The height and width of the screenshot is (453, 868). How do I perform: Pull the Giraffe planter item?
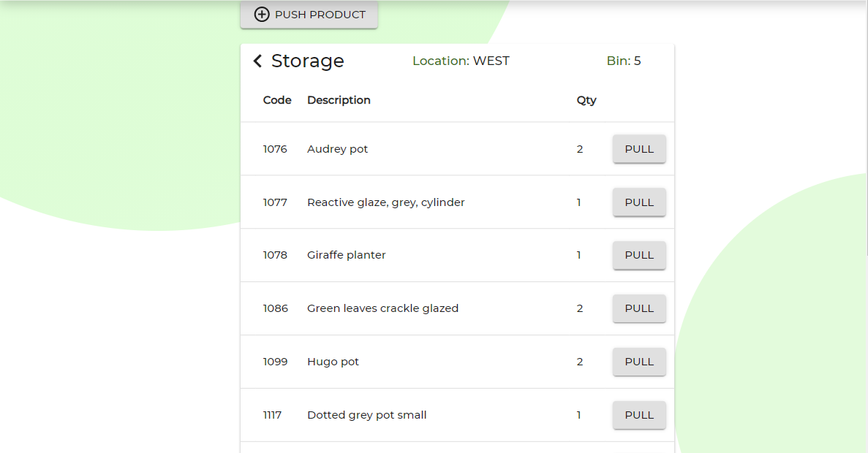coord(638,256)
